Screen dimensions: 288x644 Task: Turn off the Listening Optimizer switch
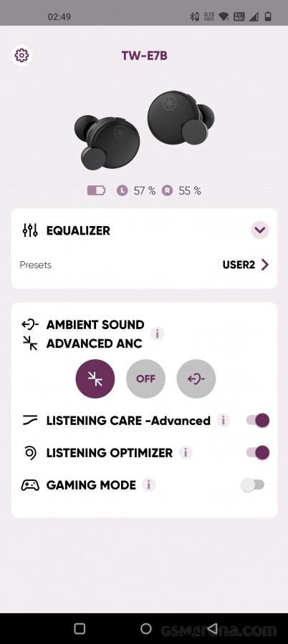tap(258, 453)
